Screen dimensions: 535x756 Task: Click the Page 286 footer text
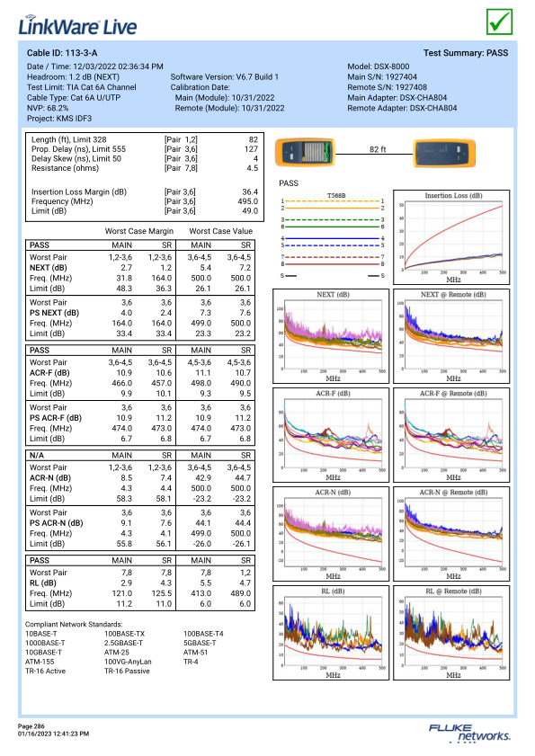pos(31,726)
